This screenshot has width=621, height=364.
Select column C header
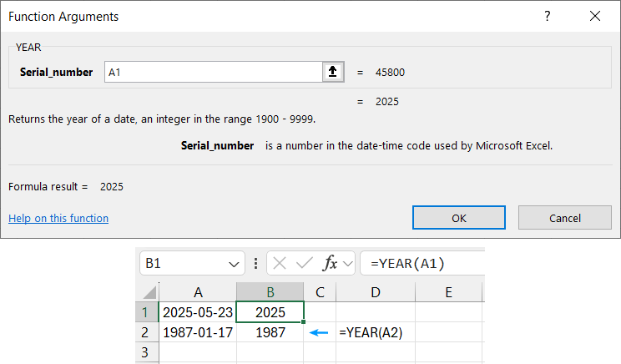pos(320,292)
